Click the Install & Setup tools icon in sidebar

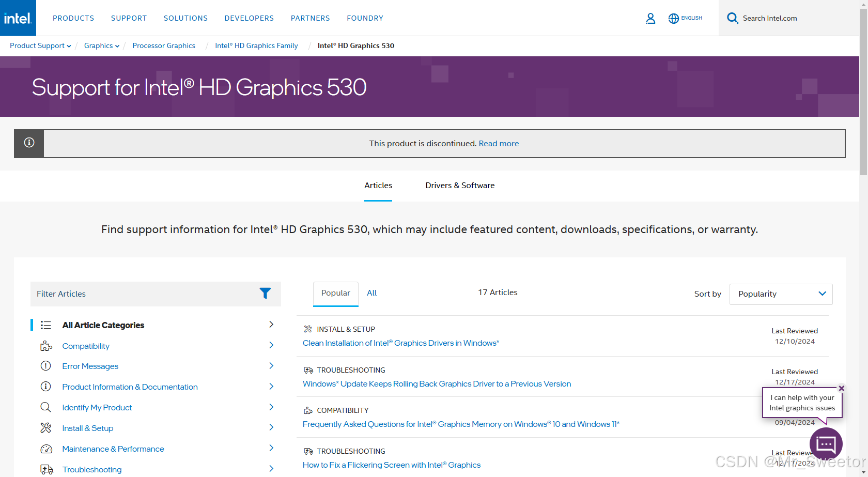(x=46, y=428)
